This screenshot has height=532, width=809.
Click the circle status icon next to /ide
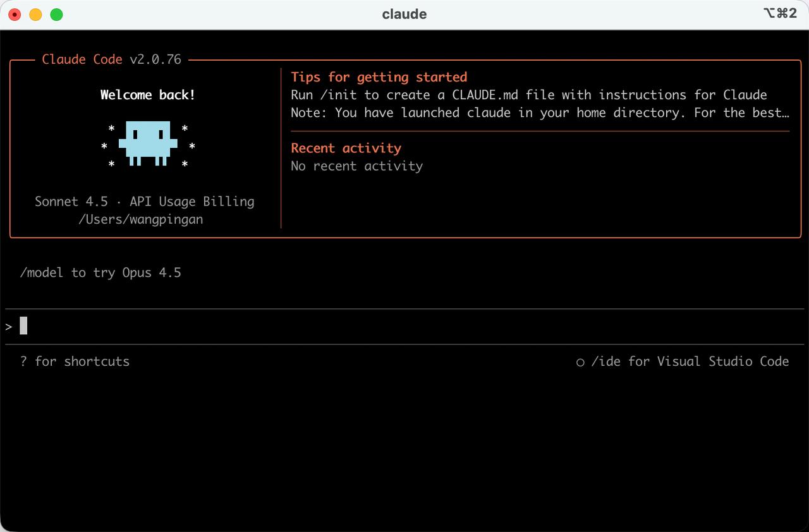[580, 362]
